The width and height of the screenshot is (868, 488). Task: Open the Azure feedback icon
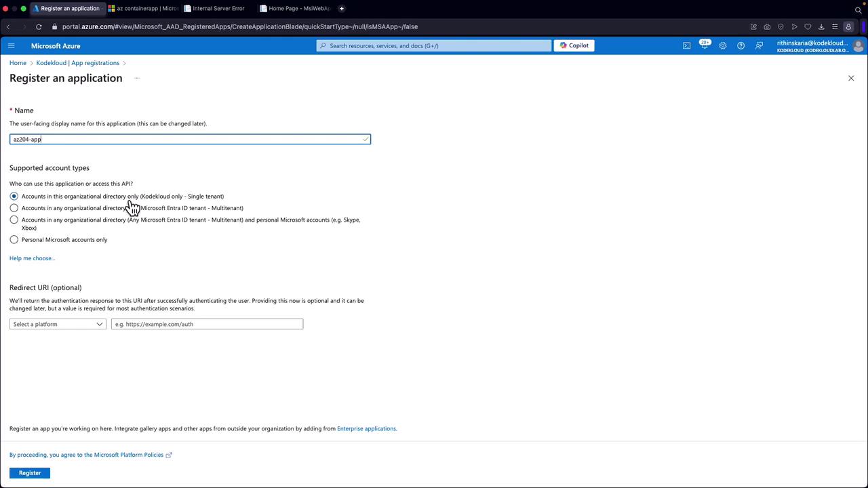click(759, 45)
